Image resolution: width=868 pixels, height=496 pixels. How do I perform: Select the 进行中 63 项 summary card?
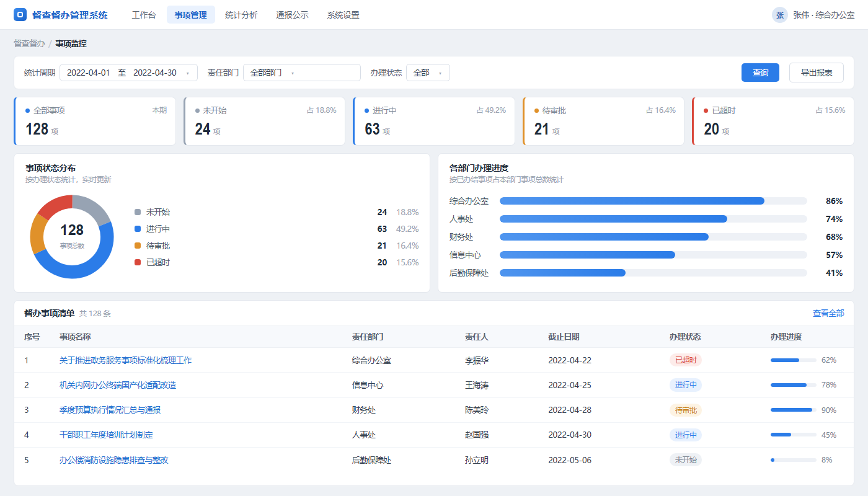434,121
